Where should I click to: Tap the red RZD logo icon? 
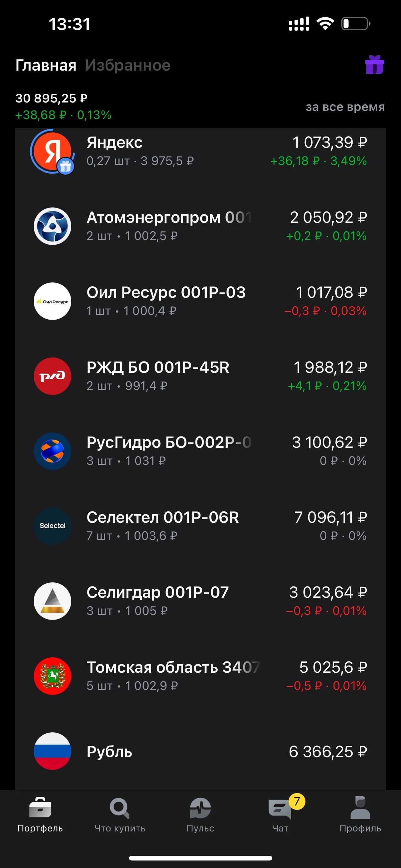tap(52, 376)
